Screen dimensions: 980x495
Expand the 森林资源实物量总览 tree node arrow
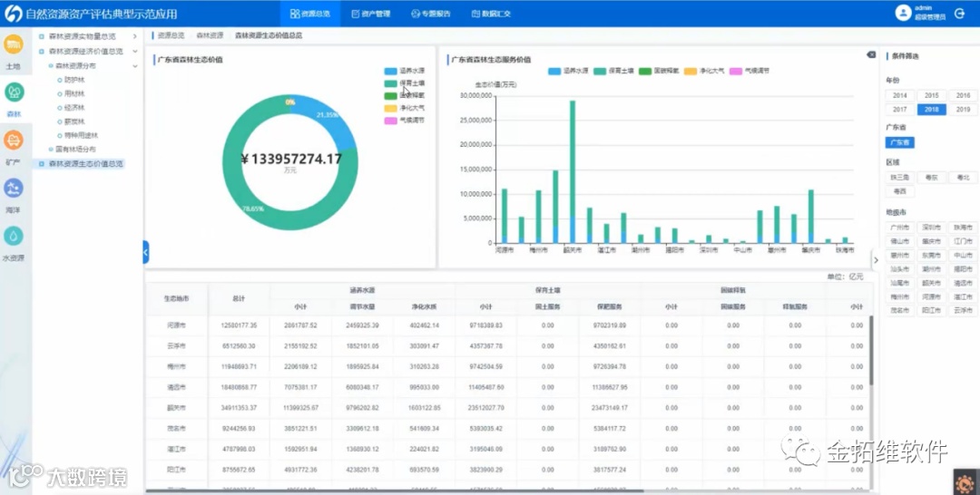(x=135, y=37)
